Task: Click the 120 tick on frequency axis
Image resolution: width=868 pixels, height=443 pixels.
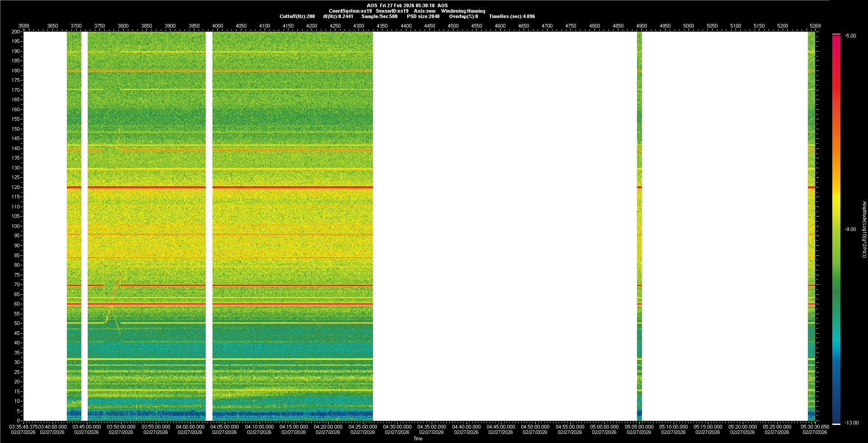Action: click(16, 187)
